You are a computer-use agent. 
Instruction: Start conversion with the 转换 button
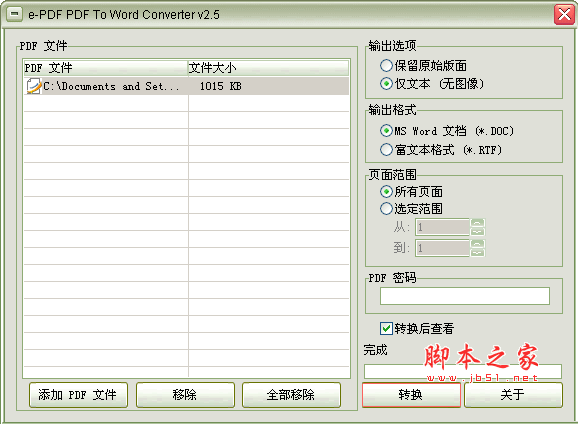pos(411,395)
